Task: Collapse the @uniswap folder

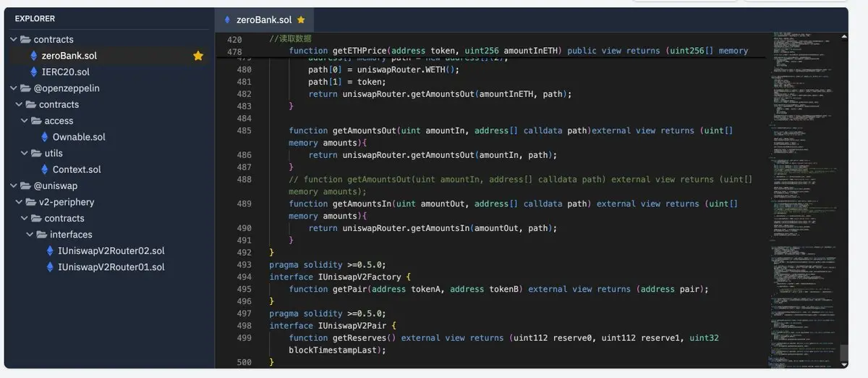Action: click(x=14, y=186)
